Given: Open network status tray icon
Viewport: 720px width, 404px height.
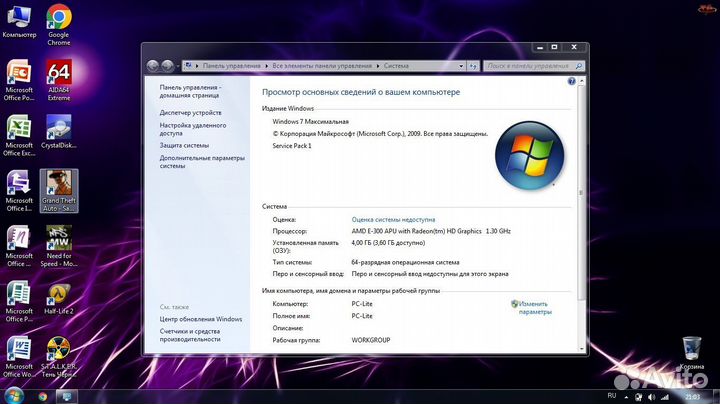Looking at the screenshot, I should [665, 397].
